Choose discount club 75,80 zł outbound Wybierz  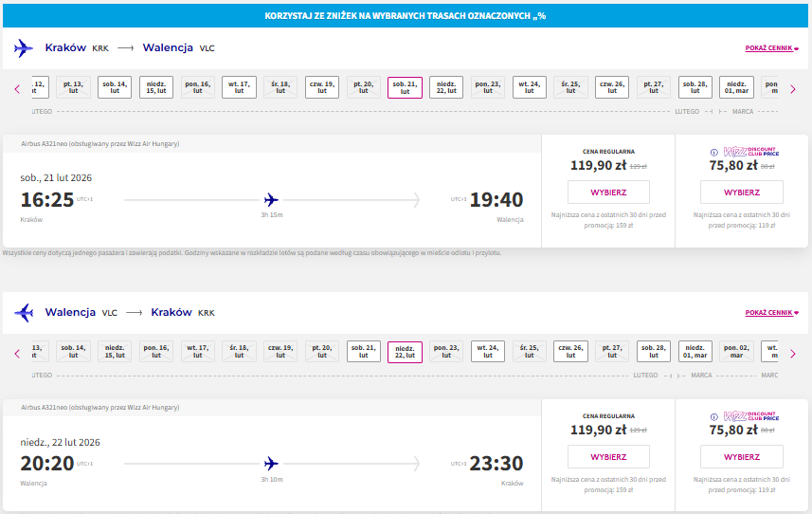point(742,193)
